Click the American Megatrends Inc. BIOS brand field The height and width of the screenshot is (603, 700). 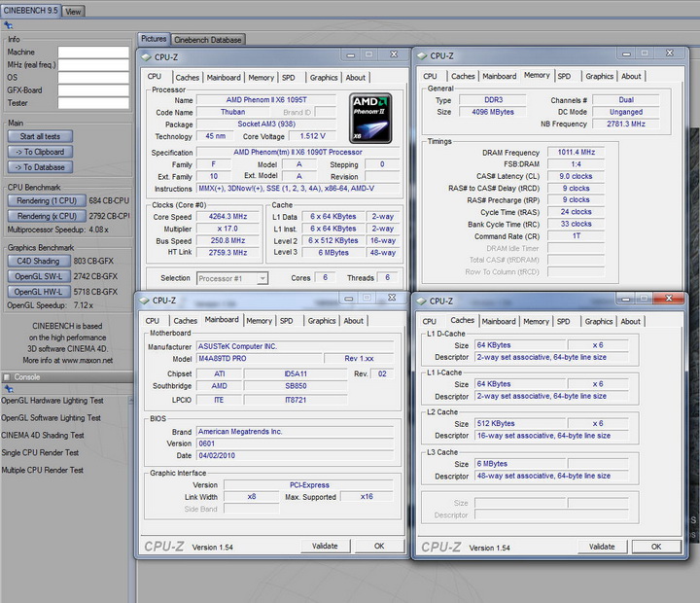pos(295,432)
